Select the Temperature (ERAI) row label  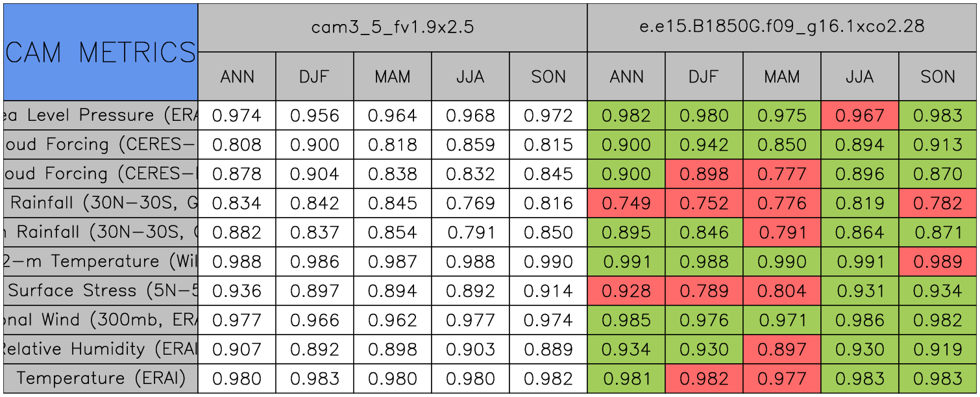click(x=101, y=378)
